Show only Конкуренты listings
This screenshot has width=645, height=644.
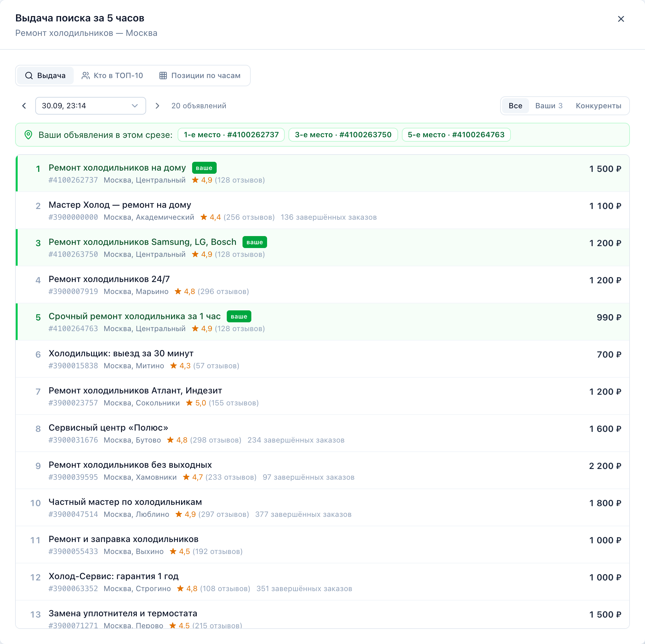[x=598, y=106]
